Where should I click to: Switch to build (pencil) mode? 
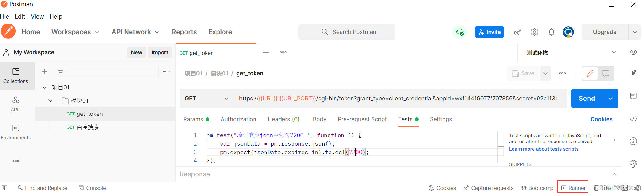pos(590,73)
